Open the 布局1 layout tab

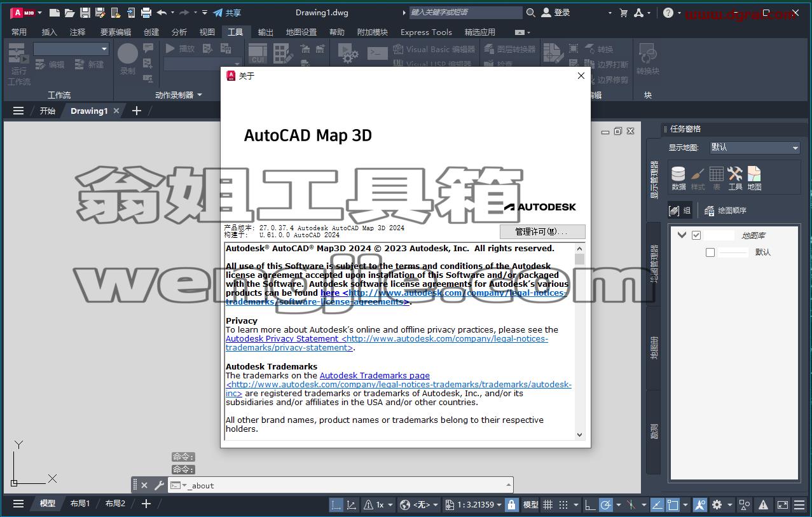click(80, 504)
